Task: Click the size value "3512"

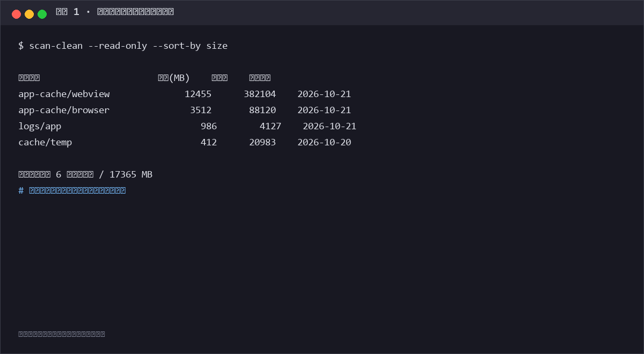Action: pos(201,110)
